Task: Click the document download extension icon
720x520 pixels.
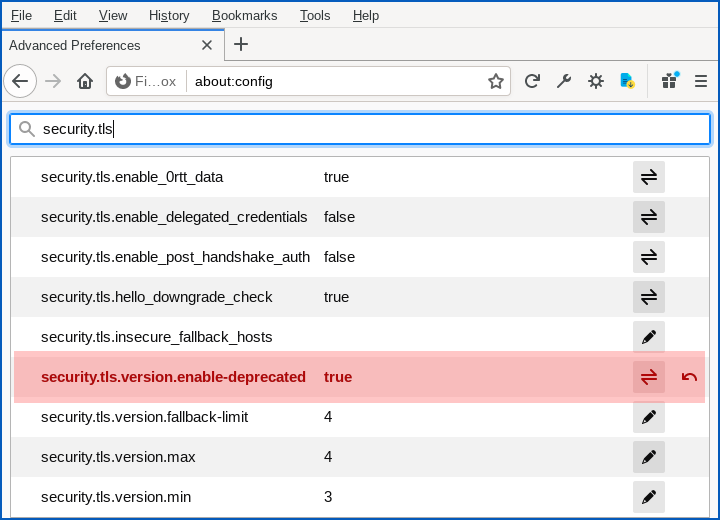Action: pyautogui.click(x=628, y=81)
